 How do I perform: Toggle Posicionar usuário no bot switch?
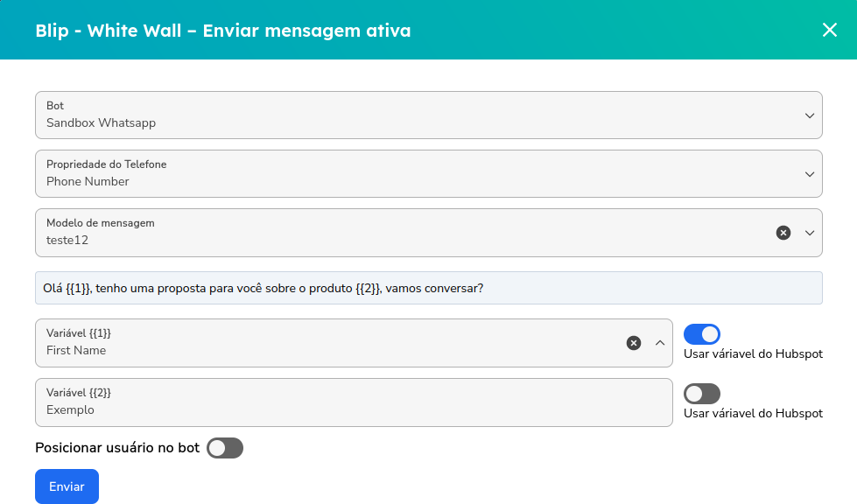point(225,448)
